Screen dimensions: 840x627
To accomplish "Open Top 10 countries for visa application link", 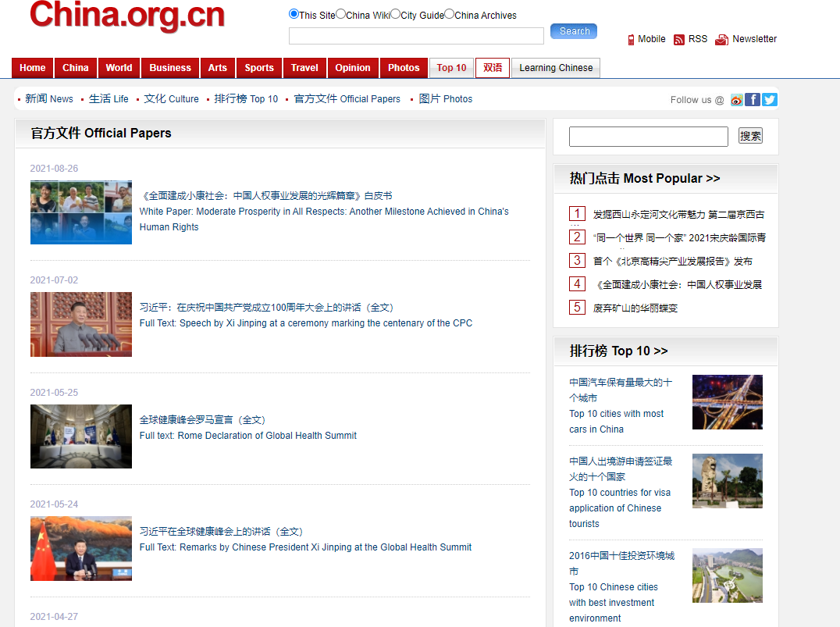I will (620, 508).
